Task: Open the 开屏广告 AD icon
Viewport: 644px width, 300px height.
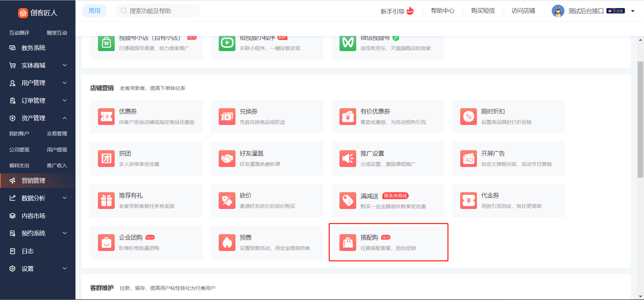Action: click(469, 159)
